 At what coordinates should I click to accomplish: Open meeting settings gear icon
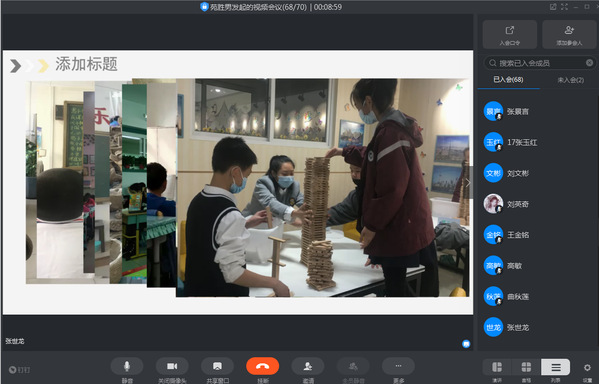click(x=587, y=368)
